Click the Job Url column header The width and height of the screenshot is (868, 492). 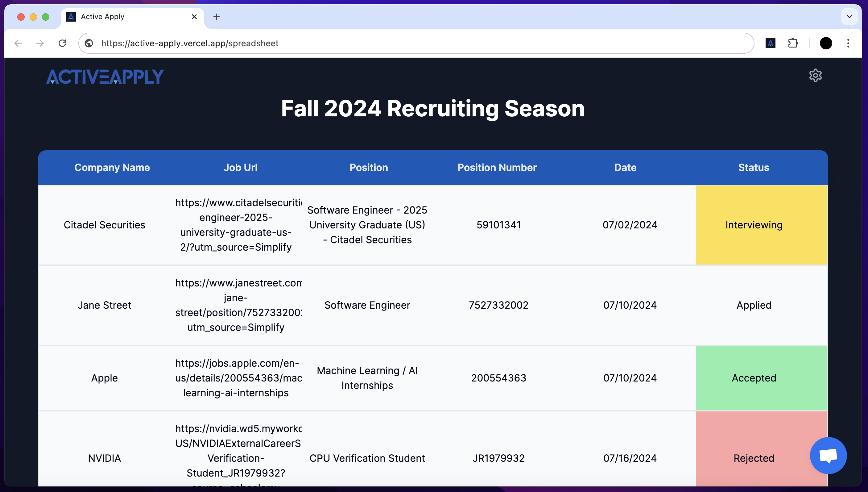240,168
